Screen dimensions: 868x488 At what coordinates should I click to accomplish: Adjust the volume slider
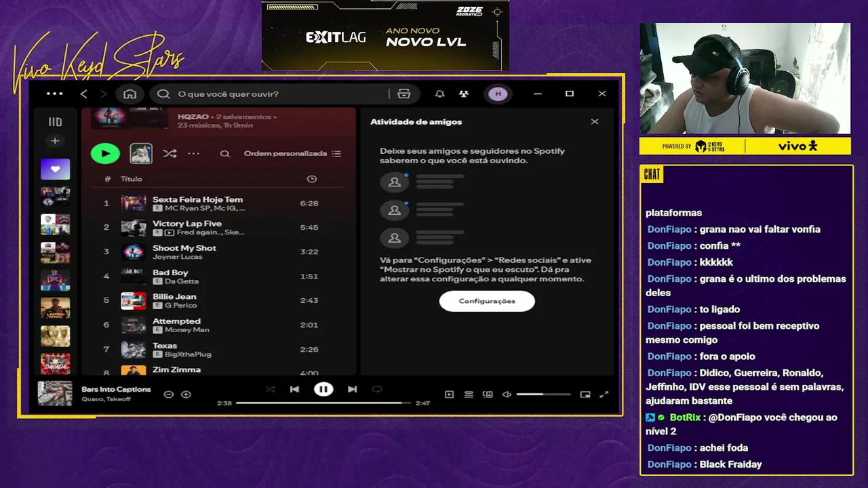point(543,394)
